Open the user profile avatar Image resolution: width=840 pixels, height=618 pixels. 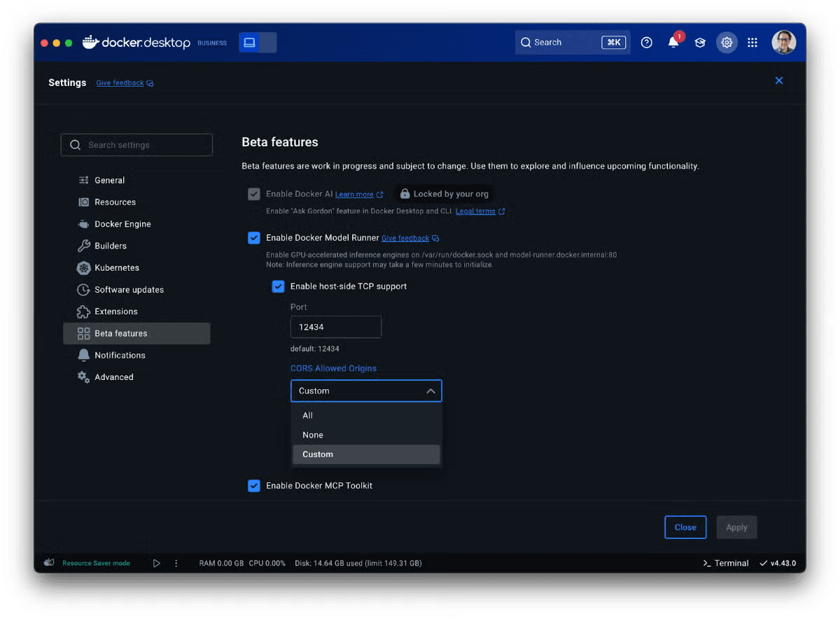coord(784,43)
